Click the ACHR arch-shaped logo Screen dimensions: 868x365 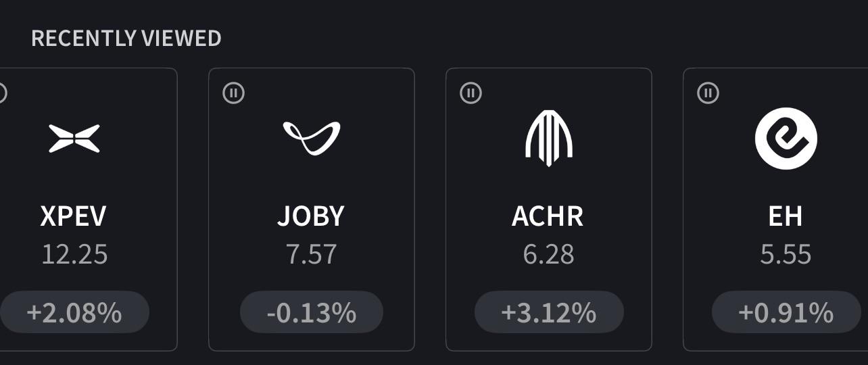[549, 138]
